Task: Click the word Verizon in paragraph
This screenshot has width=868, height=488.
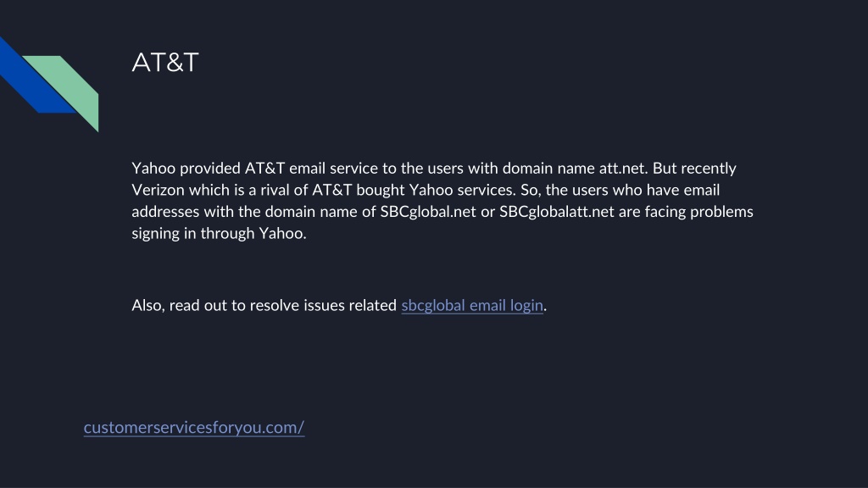Action: 158,190
